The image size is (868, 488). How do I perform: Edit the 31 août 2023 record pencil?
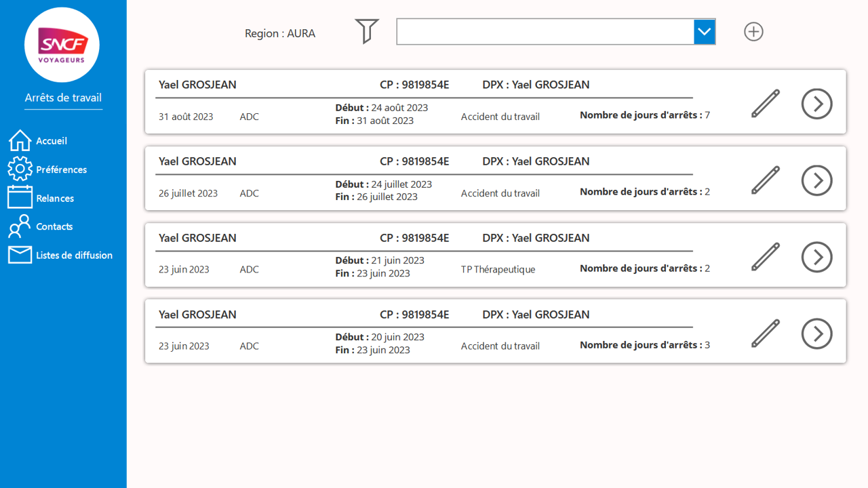pyautogui.click(x=766, y=104)
